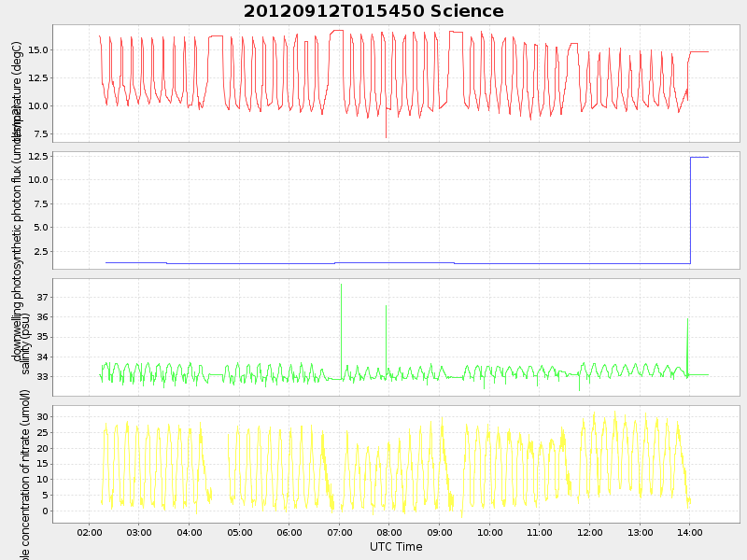Select the 02:00 tick on time axis
The height and width of the screenshot is (560, 747).
90,532
